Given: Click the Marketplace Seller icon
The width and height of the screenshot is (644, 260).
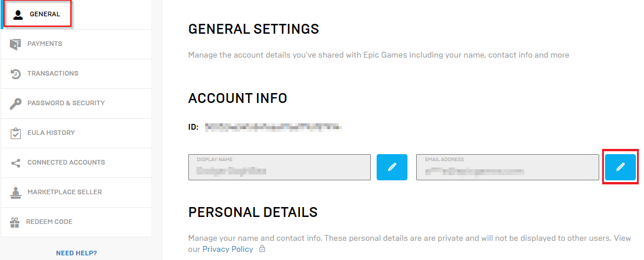Looking at the screenshot, I should tap(16, 192).
